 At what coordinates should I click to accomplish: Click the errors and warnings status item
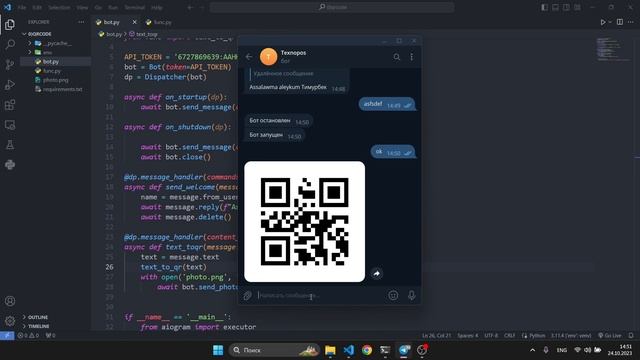28,336
